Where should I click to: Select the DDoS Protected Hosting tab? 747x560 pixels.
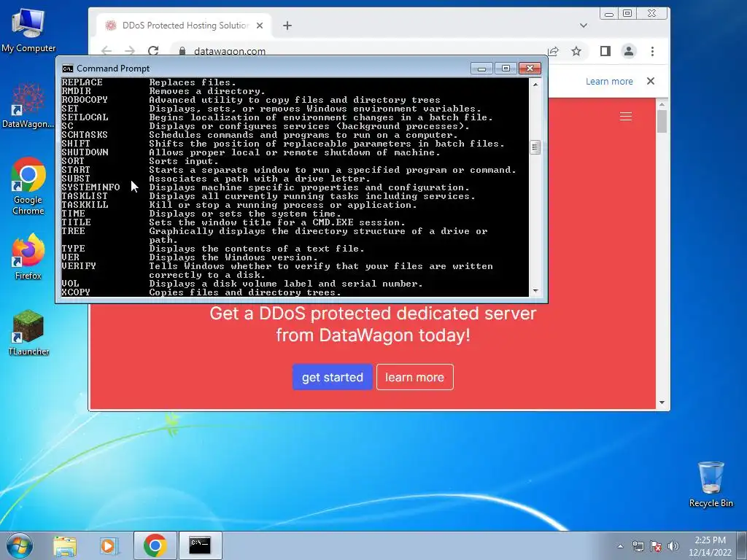[185, 26]
